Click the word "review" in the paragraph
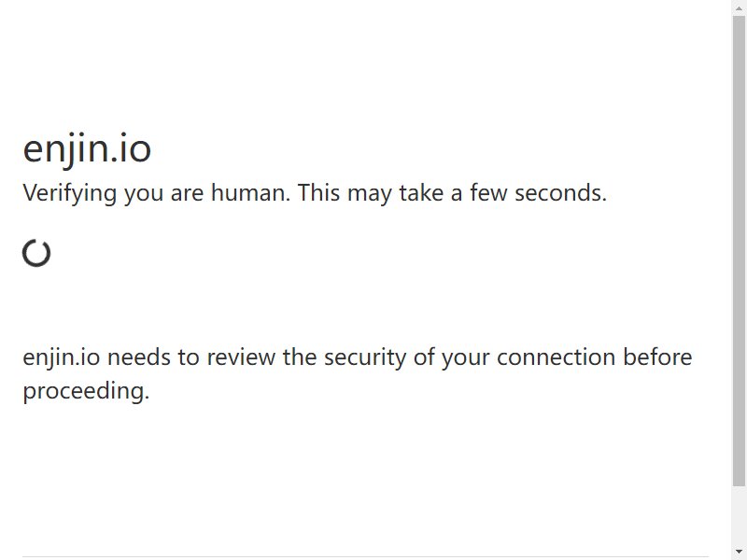 coord(241,357)
